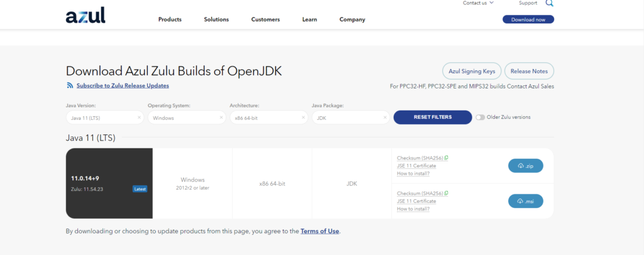Open Checksum (SHA256) link for .zip
The width and height of the screenshot is (644, 255).
[x=419, y=158]
